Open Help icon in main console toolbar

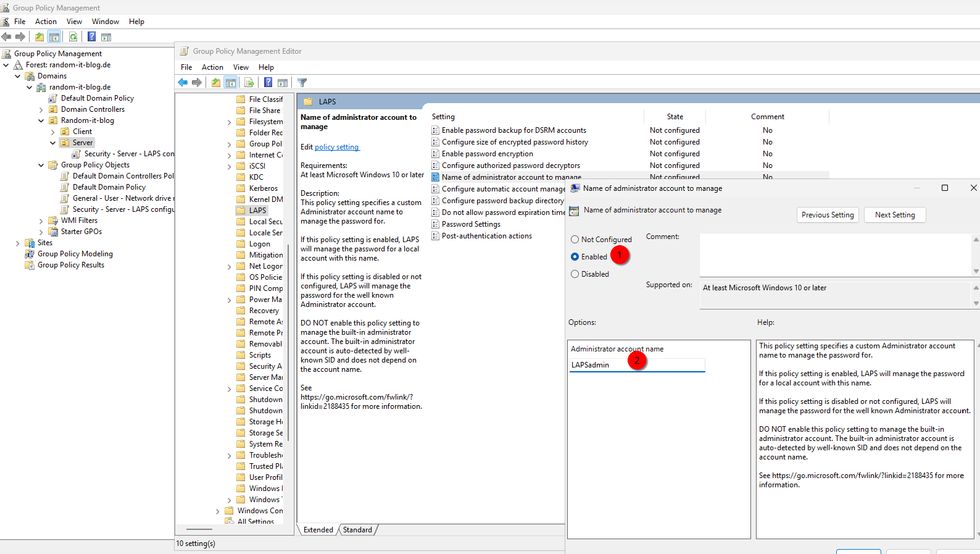[91, 37]
